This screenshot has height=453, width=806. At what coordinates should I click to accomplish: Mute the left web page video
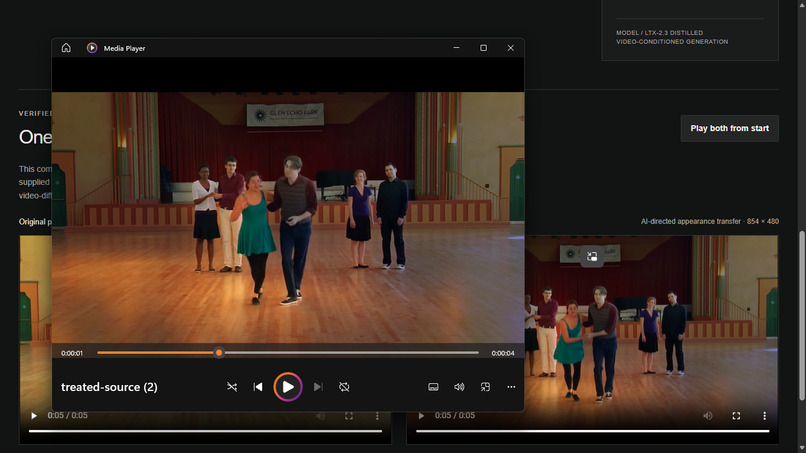[x=320, y=415]
